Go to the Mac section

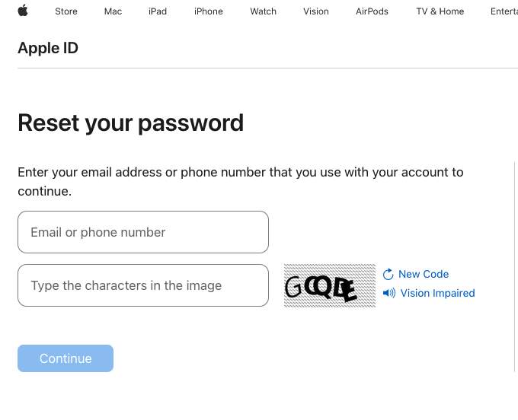click(x=113, y=11)
